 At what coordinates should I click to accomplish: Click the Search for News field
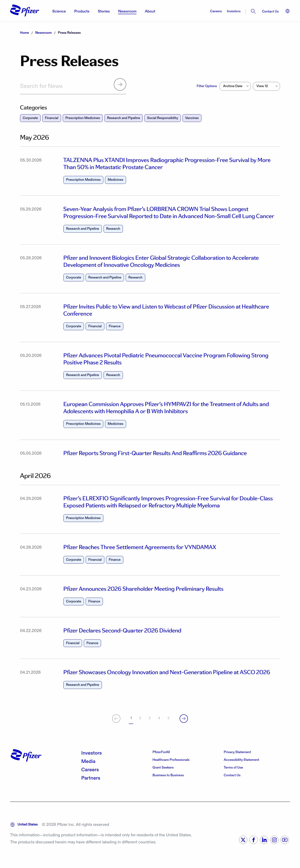click(66, 86)
